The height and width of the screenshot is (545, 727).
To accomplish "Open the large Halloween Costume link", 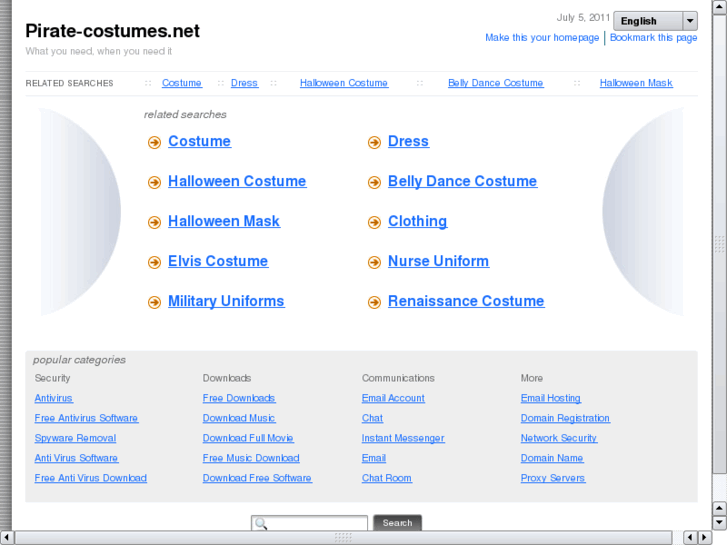I will (237, 181).
